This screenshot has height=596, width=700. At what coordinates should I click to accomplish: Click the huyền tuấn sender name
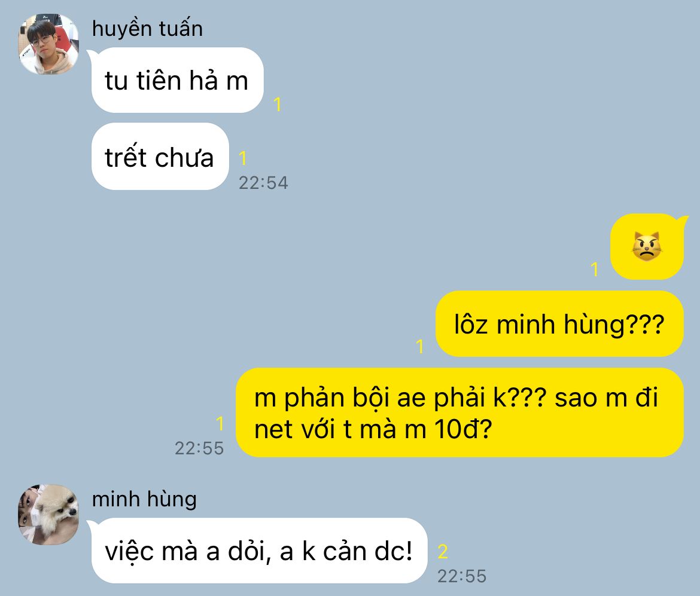click(x=147, y=29)
